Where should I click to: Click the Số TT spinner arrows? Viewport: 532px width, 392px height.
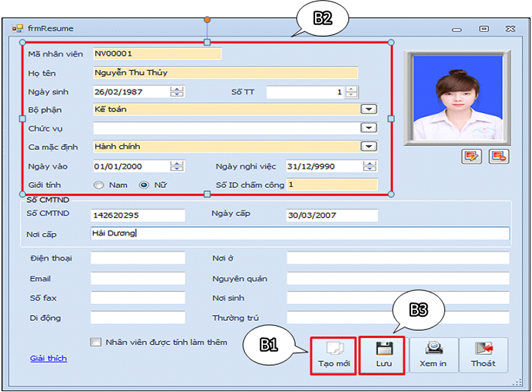click(351, 92)
